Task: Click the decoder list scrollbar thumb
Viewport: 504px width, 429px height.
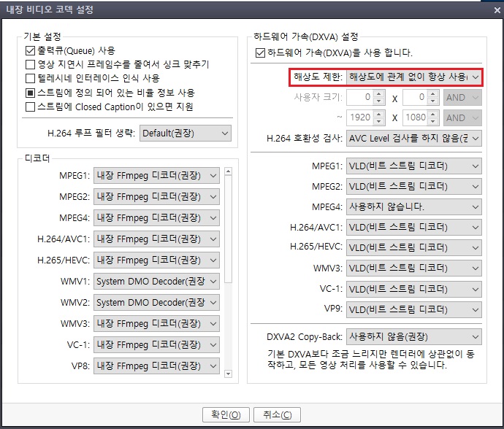Action: pos(228,229)
